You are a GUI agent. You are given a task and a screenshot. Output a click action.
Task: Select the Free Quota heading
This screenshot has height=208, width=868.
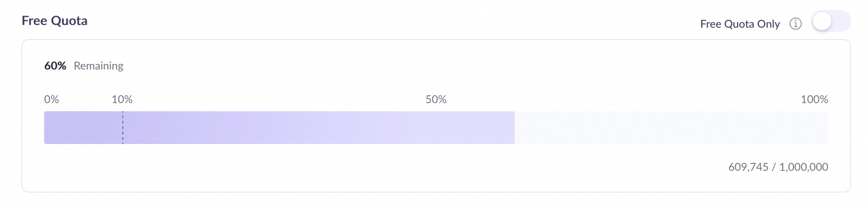pos(55,21)
